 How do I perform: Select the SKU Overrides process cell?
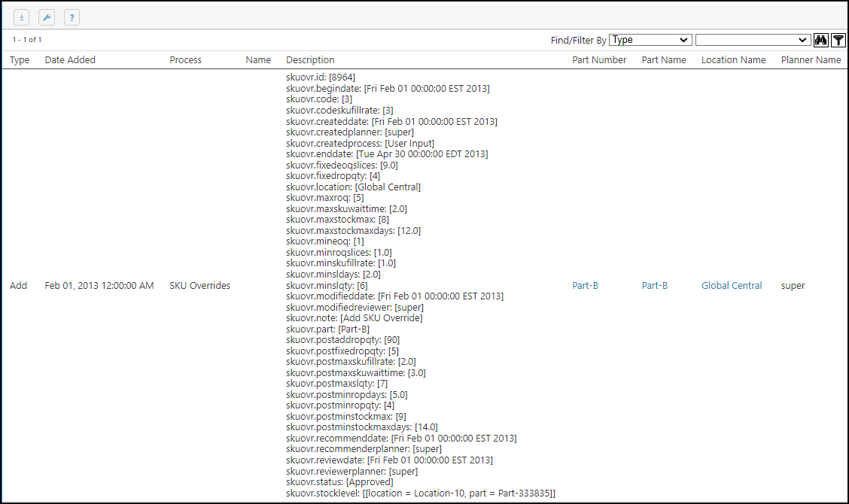tap(199, 286)
